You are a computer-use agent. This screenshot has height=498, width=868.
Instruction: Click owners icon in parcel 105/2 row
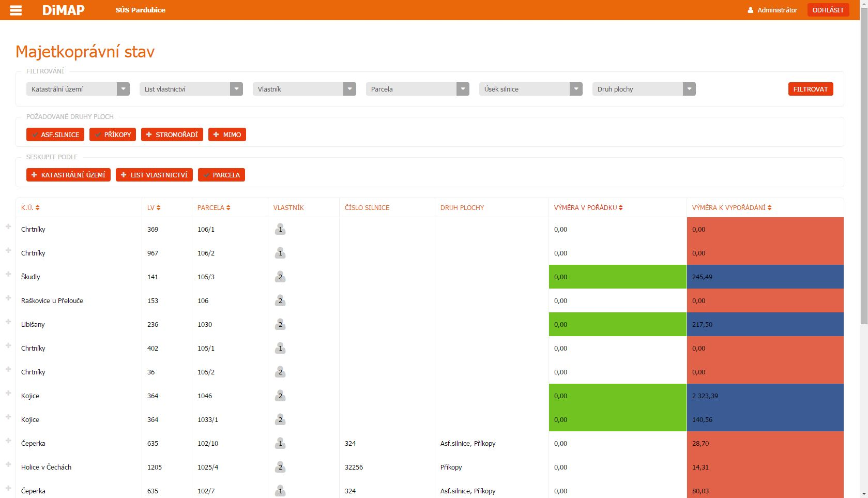click(x=280, y=372)
